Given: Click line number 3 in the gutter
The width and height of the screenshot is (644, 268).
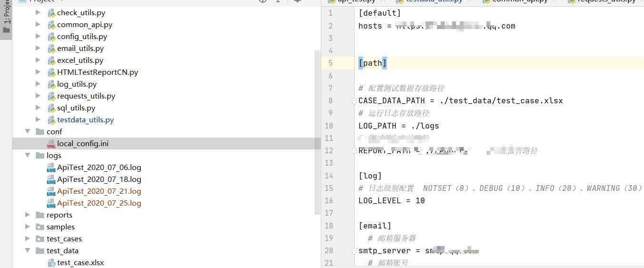Looking at the screenshot, I should [x=331, y=38].
